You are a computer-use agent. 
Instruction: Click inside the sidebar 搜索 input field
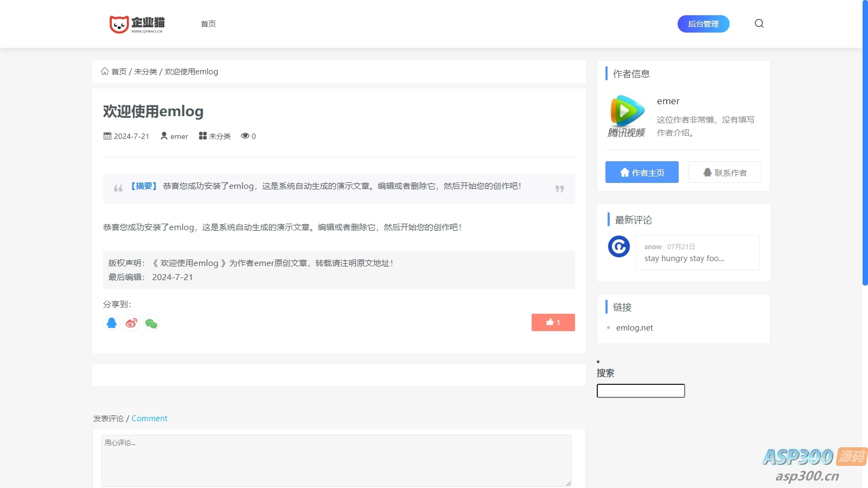click(641, 391)
